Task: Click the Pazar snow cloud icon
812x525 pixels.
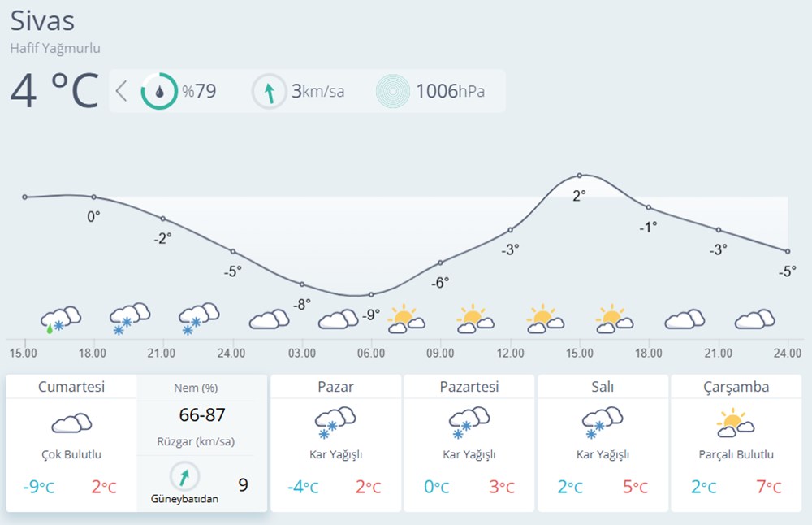Action: [335, 423]
